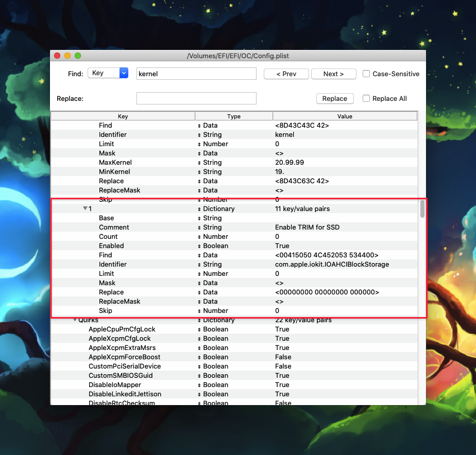Click the Value column header

click(x=345, y=116)
